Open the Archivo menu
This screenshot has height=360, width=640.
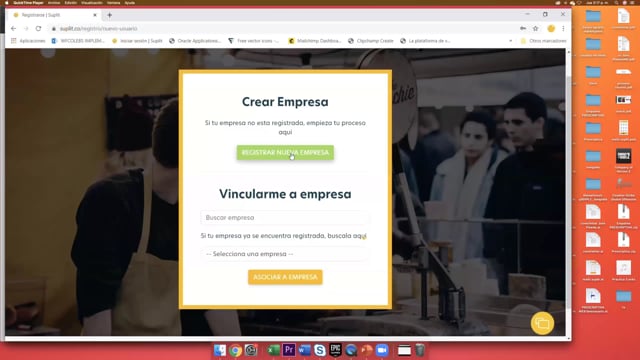(54, 3)
